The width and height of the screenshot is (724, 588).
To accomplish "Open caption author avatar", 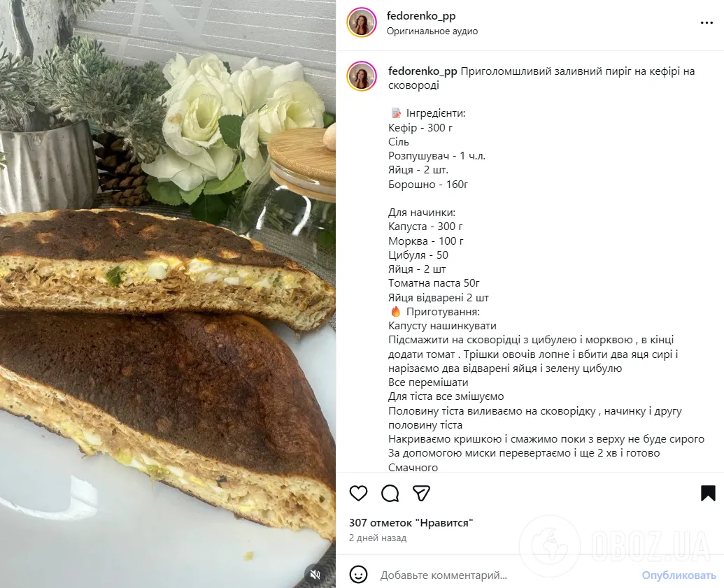I will click(x=362, y=76).
